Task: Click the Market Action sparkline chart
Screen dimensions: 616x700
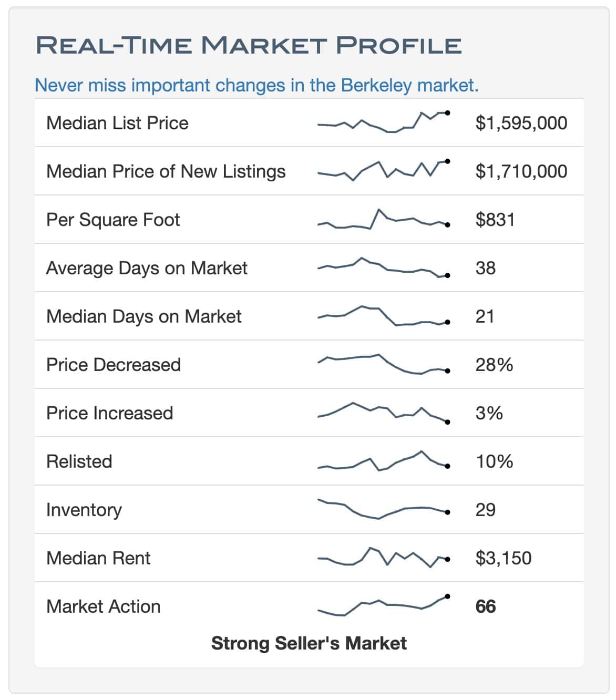Action: point(384,605)
